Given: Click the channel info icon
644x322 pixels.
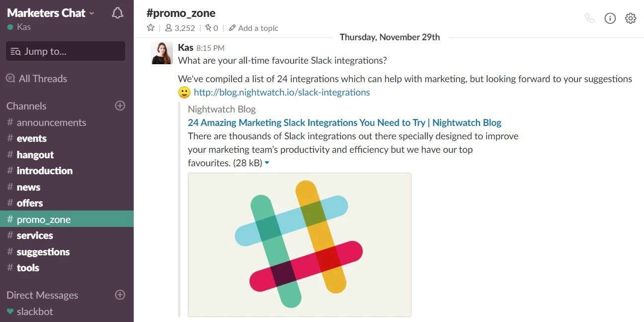Looking at the screenshot, I should coord(610,18).
